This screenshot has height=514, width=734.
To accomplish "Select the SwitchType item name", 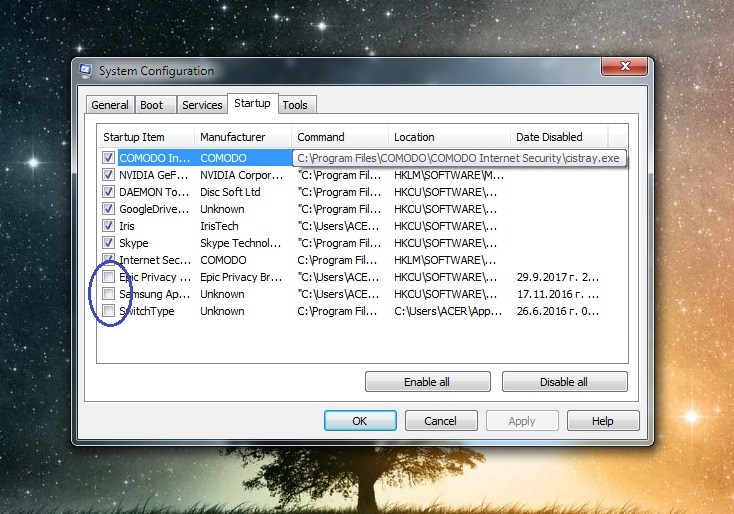I will click(147, 311).
